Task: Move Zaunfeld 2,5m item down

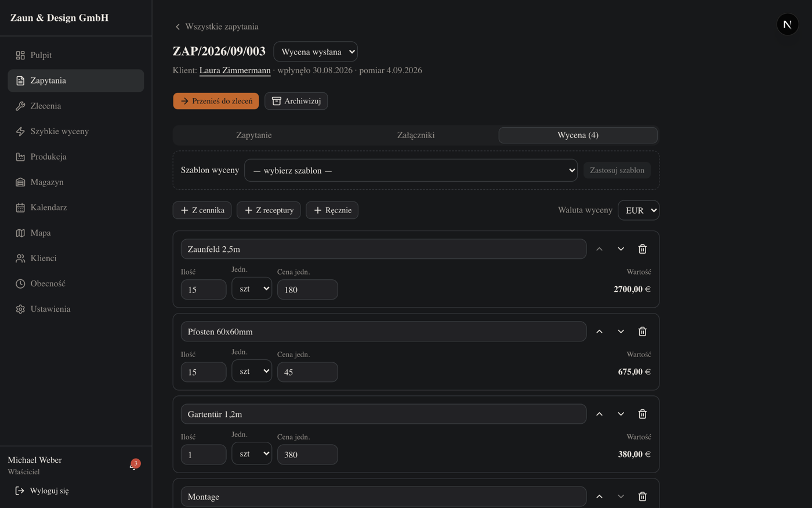Action: coord(621,249)
